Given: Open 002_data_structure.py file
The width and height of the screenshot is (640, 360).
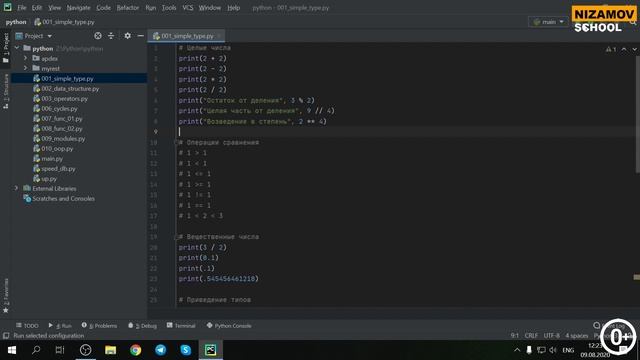Looking at the screenshot, I should tap(70, 89).
